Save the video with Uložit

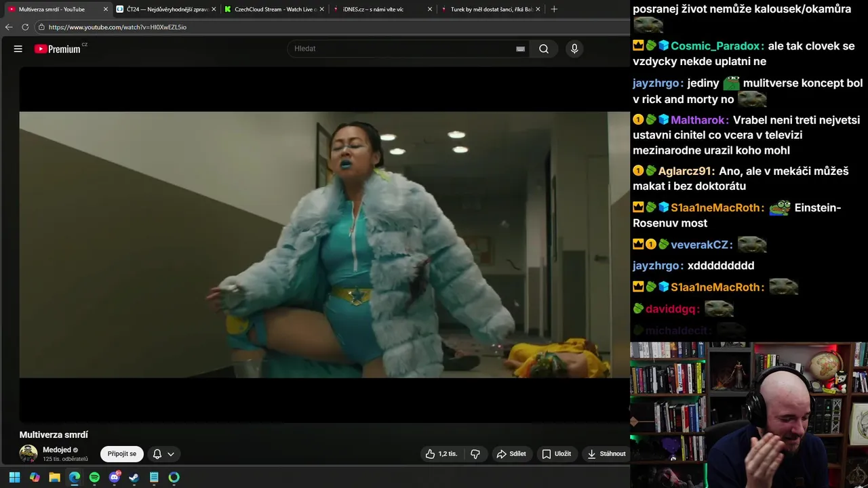click(x=556, y=454)
